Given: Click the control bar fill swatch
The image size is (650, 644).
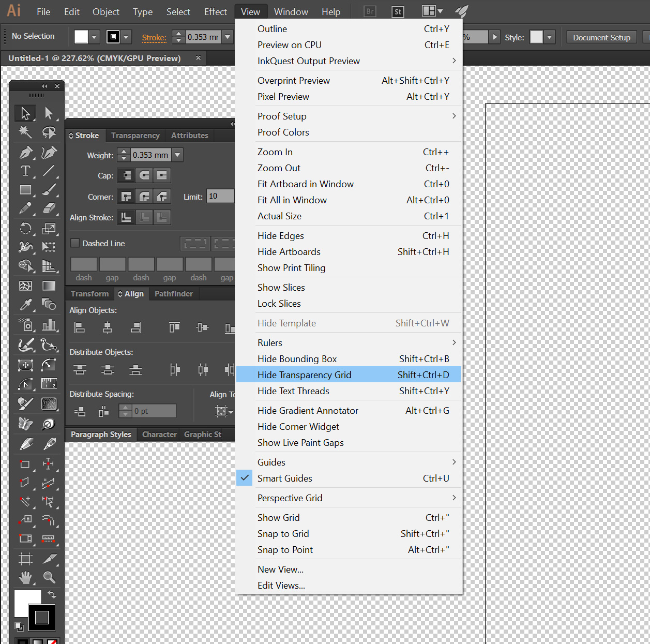Looking at the screenshot, I should point(81,37).
